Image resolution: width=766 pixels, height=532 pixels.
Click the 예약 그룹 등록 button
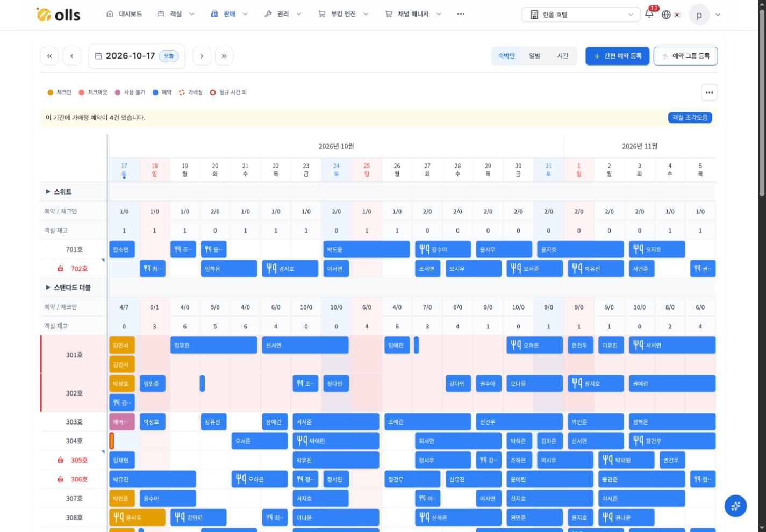click(685, 56)
